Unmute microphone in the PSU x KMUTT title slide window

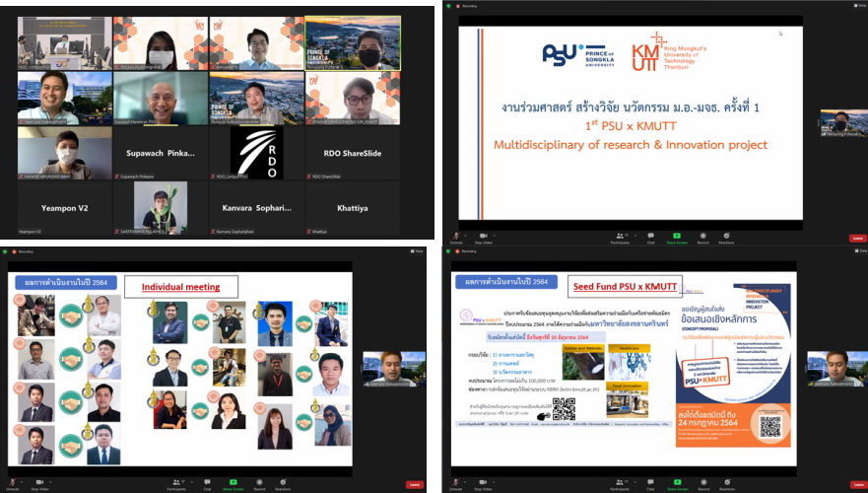456,238
